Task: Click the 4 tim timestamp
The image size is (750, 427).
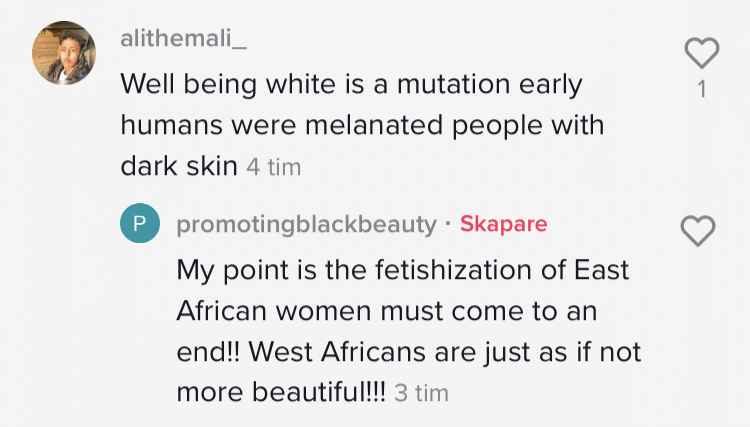Action: (274, 167)
